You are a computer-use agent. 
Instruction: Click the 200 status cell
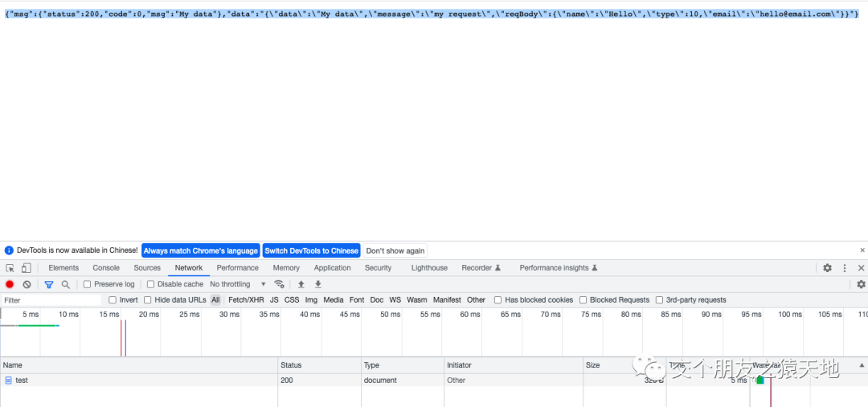[x=319, y=381]
